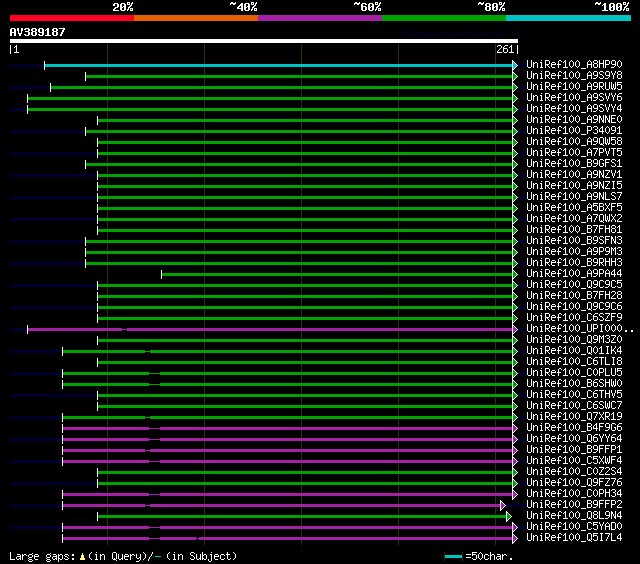Click truncated label UniRef100_UPI000..
This screenshot has height=564, width=640.
click(580, 329)
